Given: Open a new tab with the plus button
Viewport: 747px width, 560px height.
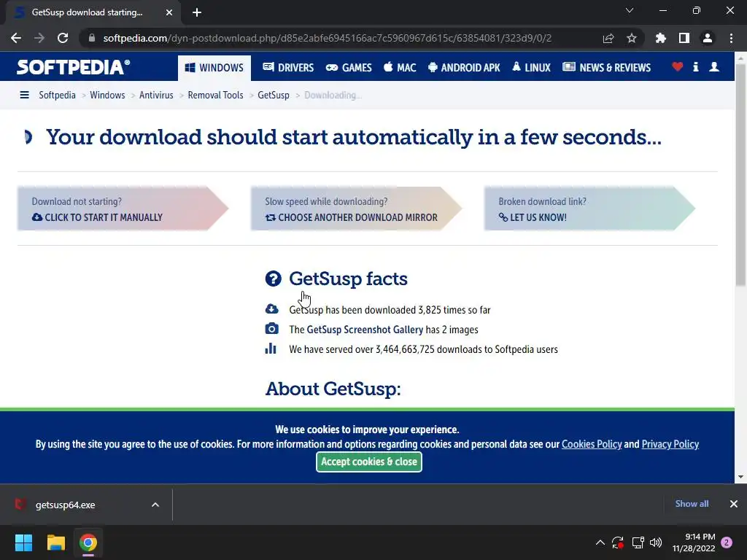Looking at the screenshot, I should (x=197, y=12).
